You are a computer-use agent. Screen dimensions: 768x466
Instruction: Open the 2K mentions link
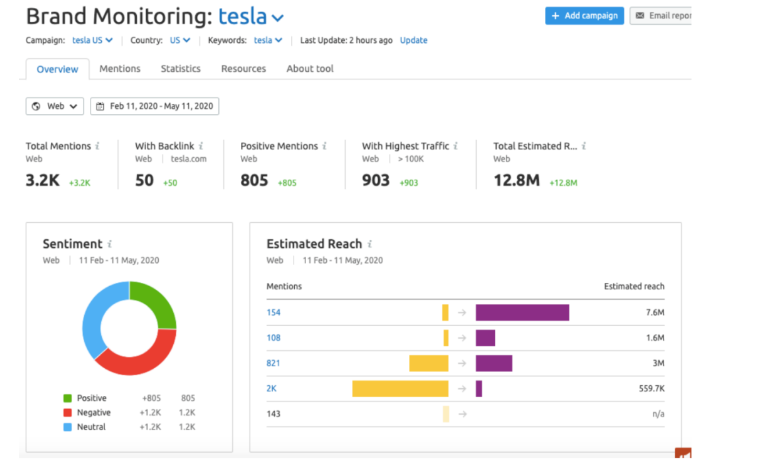(271, 389)
